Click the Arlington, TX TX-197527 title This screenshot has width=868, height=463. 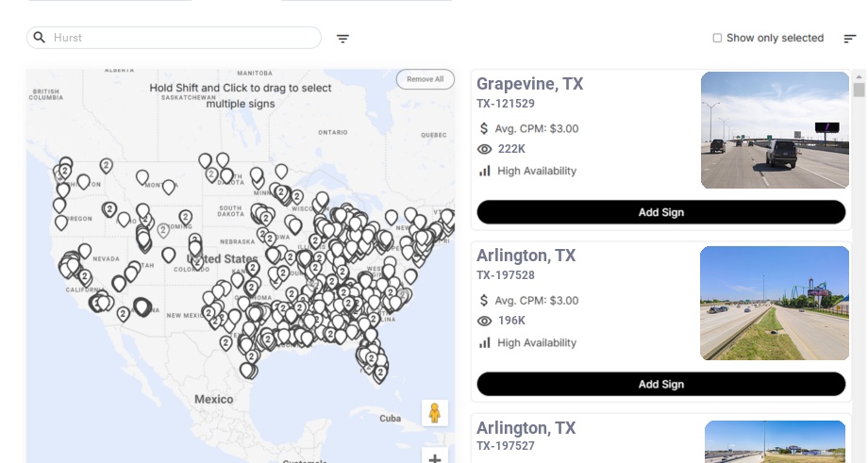[526, 428]
